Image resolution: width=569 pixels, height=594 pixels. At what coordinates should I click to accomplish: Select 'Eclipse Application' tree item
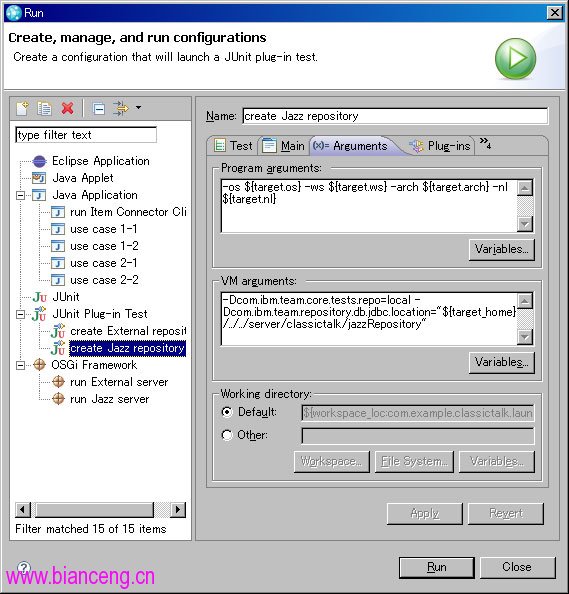pos(101,161)
